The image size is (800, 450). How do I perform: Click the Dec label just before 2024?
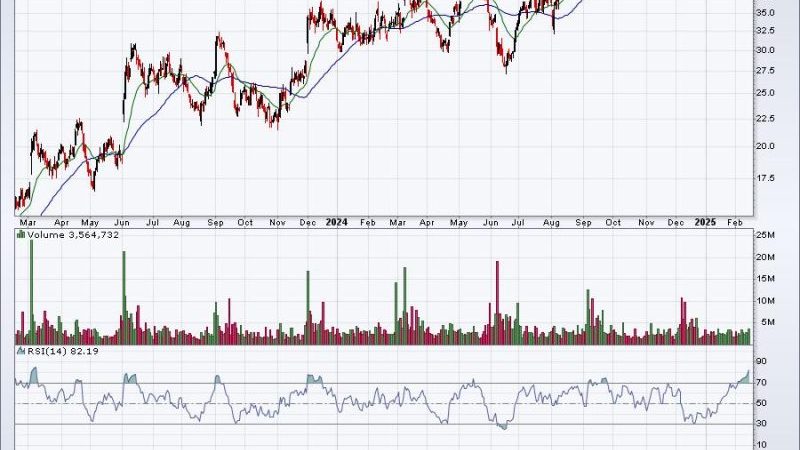click(308, 222)
